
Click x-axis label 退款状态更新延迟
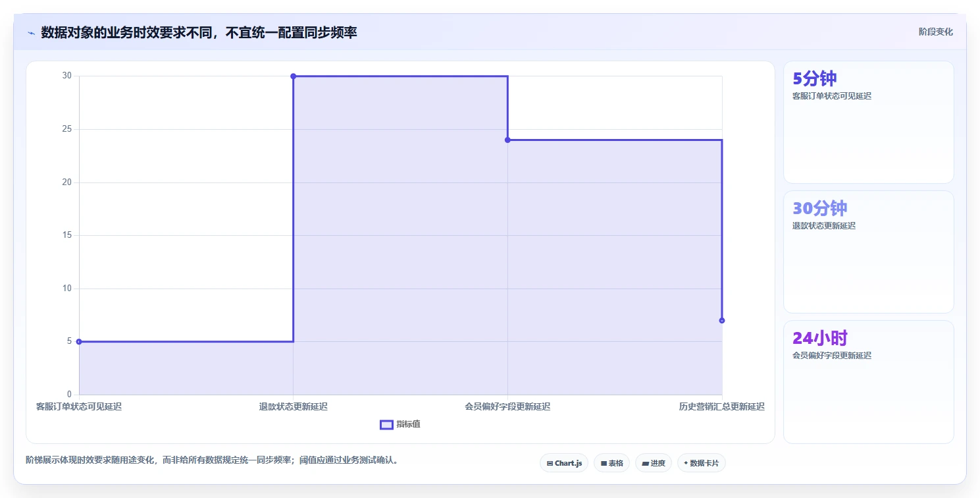pyautogui.click(x=294, y=406)
